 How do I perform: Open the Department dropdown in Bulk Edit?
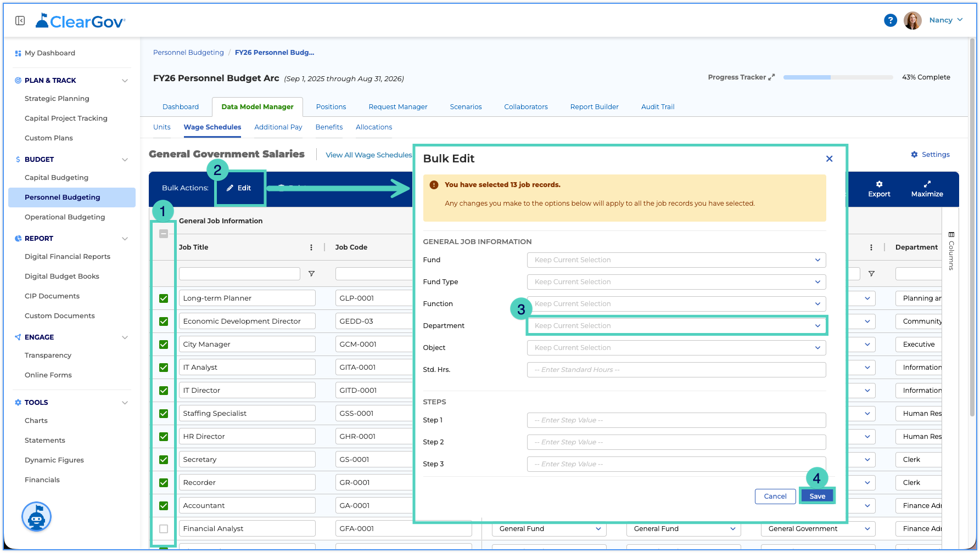point(676,326)
